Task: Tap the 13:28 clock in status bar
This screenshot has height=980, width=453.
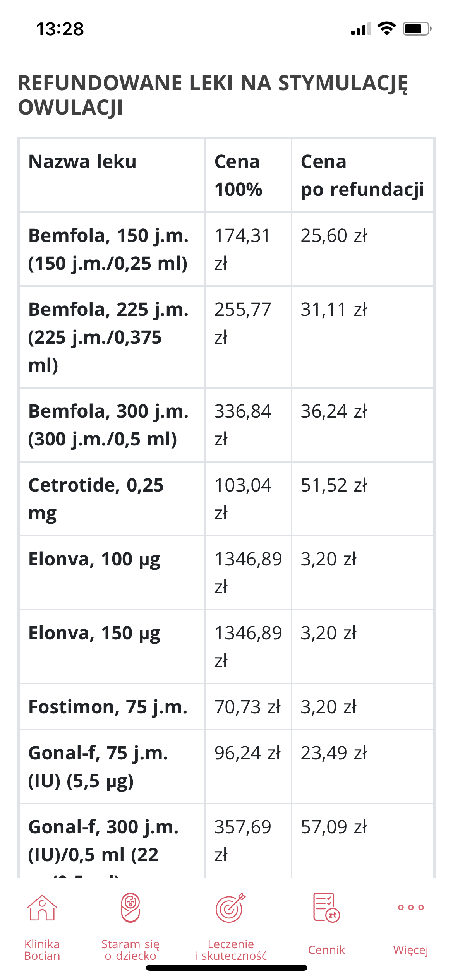Action: [60, 29]
